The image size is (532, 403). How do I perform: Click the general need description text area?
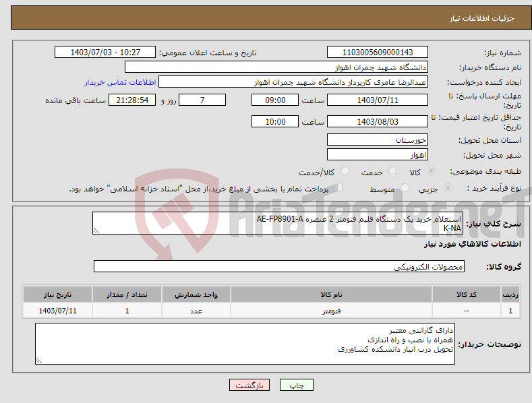point(278,223)
